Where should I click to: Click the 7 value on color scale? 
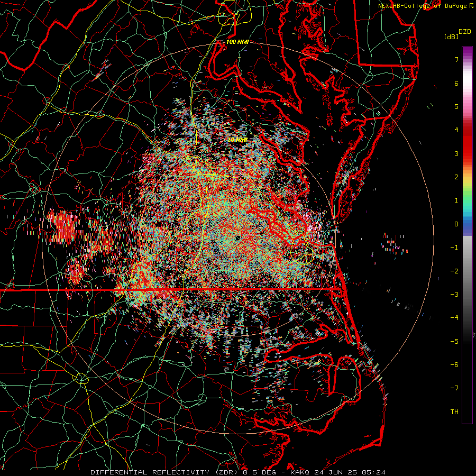click(x=456, y=59)
